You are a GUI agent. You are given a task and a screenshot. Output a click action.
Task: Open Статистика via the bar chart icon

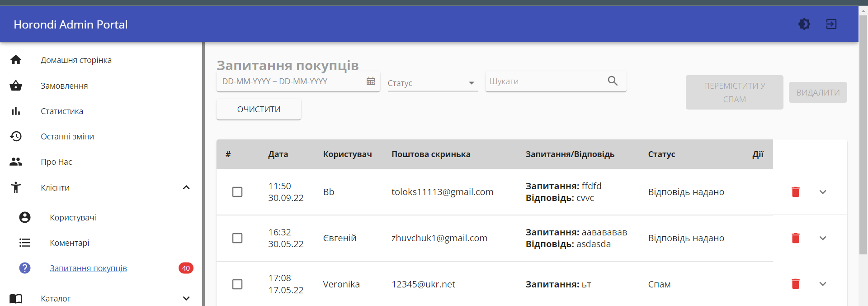coord(16,111)
